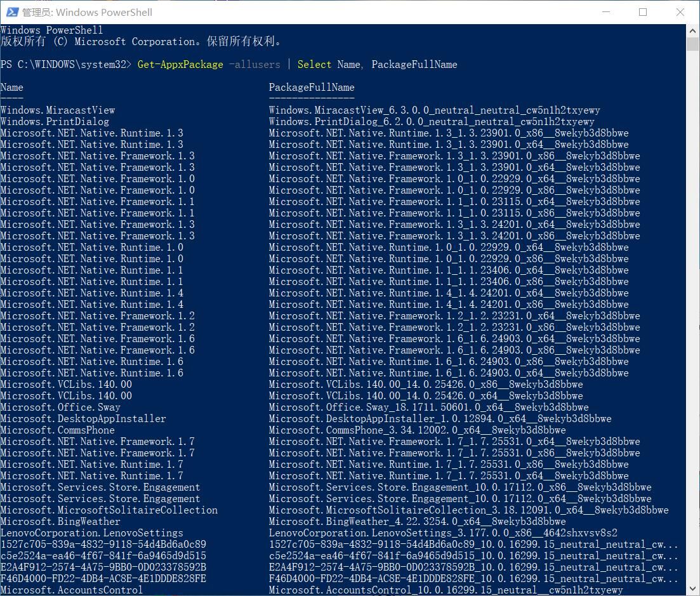Click the vertical scrollbar thumb
This screenshot has width=700, height=596.
click(692, 44)
